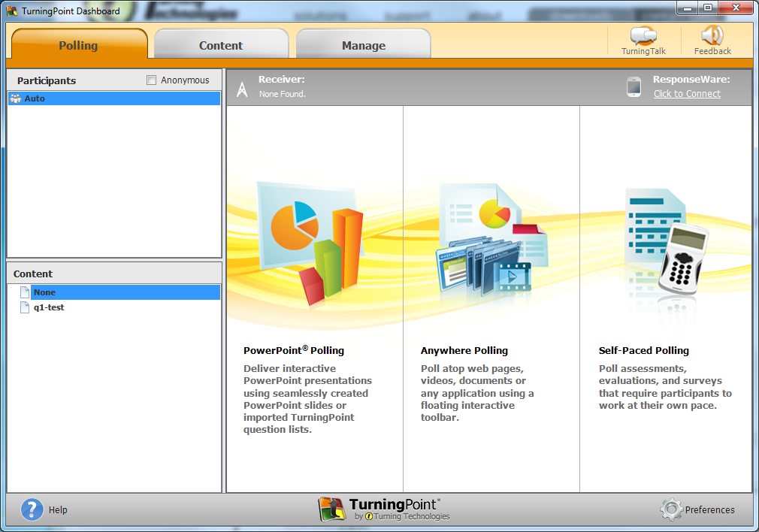
Task: Click the TurningPoint logo at bottom
Action: coord(384,509)
